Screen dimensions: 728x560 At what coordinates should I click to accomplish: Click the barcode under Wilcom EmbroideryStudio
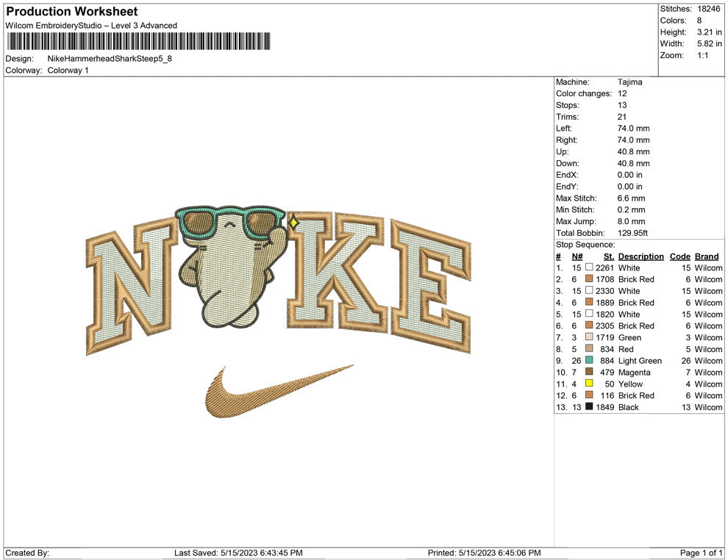(138, 41)
